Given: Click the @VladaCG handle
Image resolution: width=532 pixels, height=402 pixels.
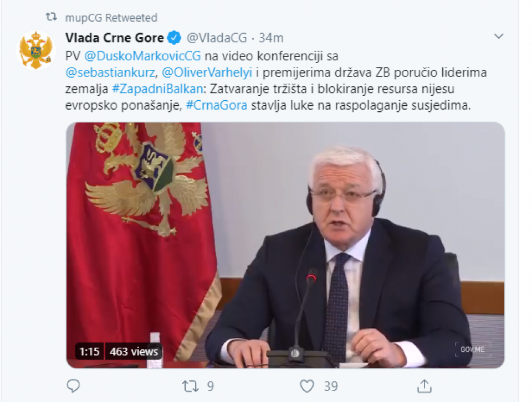Looking at the screenshot, I should tap(217, 38).
